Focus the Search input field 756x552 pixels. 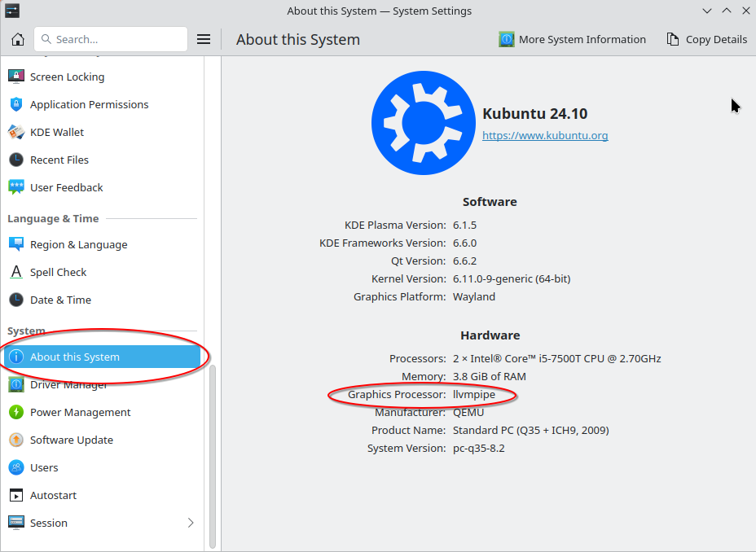coord(111,39)
